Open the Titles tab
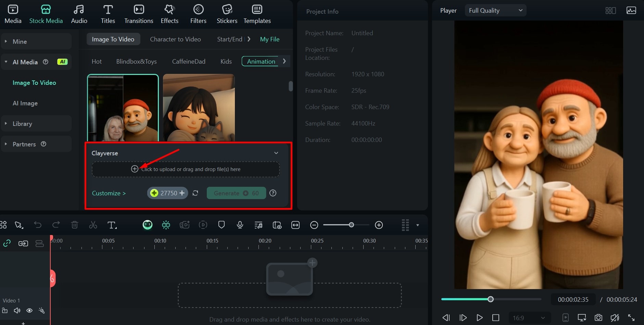Image resolution: width=644 pixels, height=325 pixels. coord(108,15)
